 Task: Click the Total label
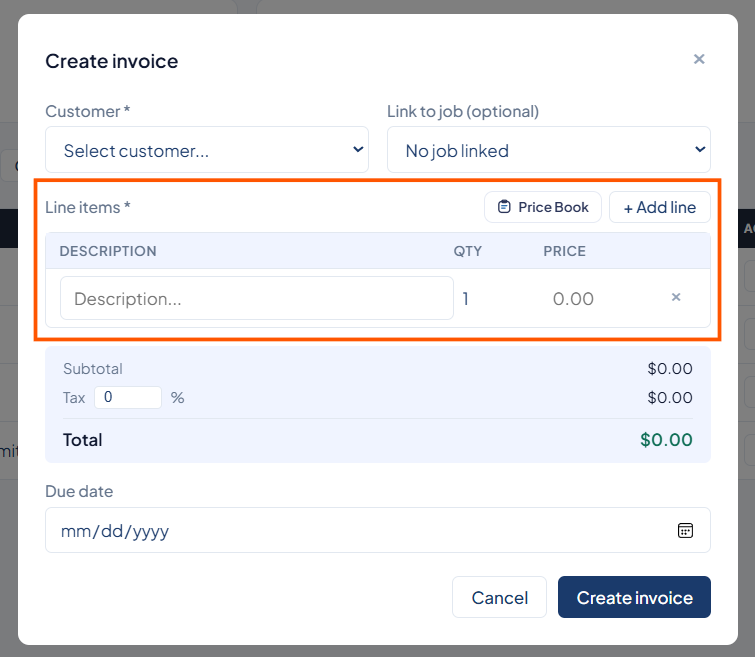82,440
